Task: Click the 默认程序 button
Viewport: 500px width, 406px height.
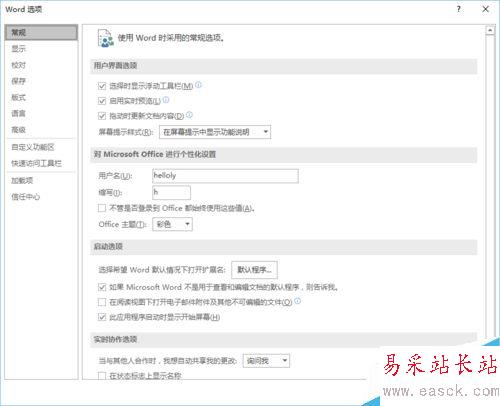Action: coord(254,270)
